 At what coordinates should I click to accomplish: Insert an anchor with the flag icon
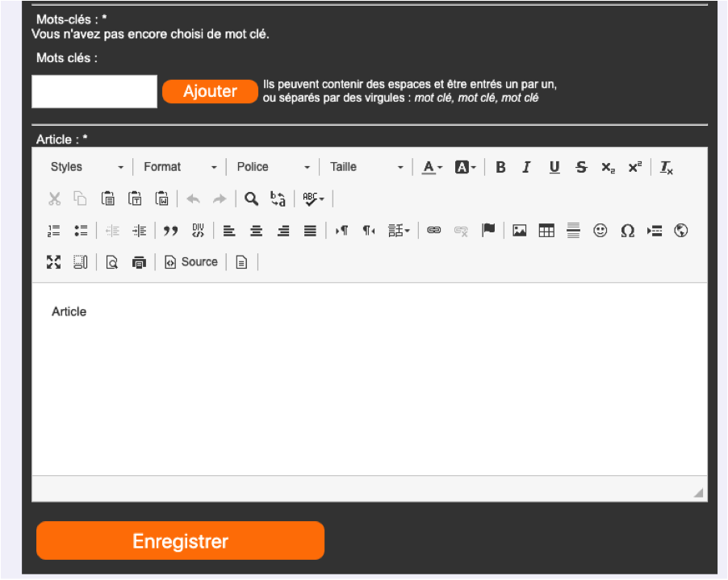(488, 231)
